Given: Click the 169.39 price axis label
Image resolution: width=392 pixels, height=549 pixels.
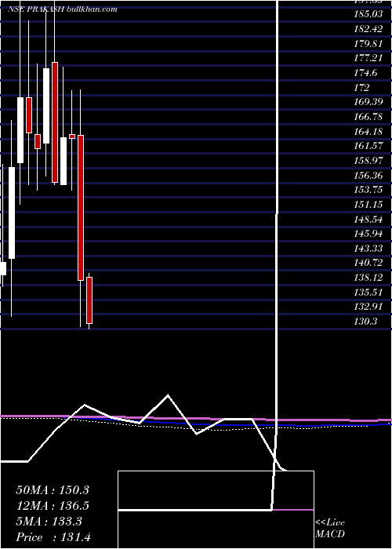Looking at the screenshot, I should point(368,102).
